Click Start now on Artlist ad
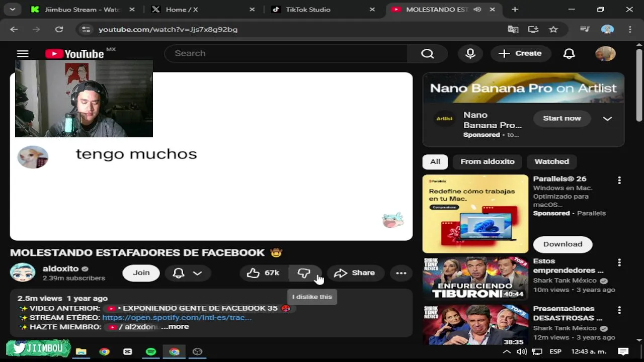Screen dimensions: 644x362 (x=561, y=118)
